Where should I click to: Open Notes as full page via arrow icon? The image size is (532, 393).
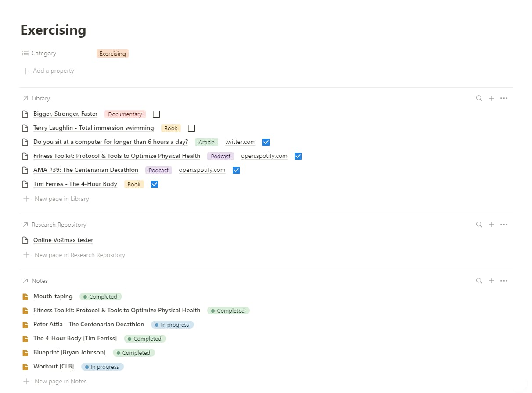(25, 281)
